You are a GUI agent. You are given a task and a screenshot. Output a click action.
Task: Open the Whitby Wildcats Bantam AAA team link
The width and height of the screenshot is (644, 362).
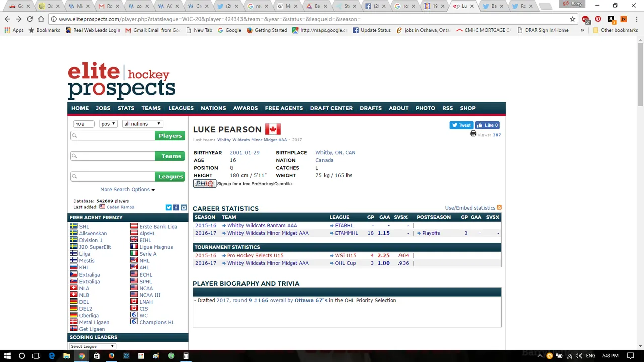(x=262, y=226)
